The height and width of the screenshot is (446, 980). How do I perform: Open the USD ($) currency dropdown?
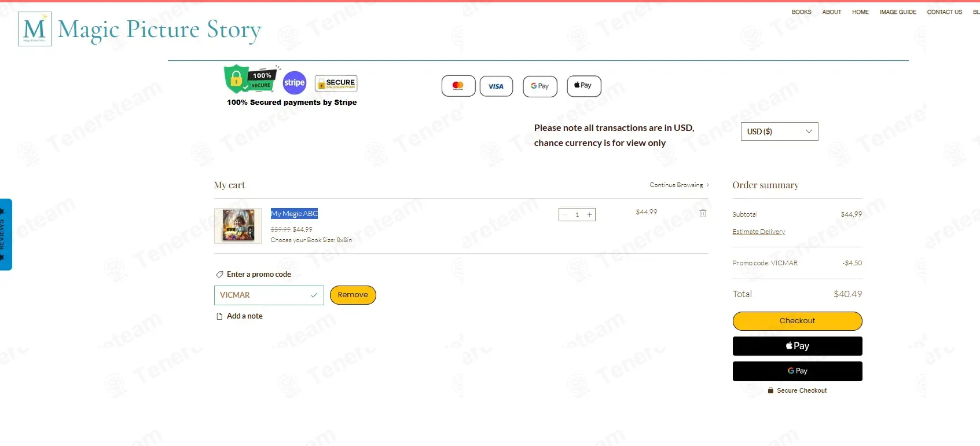[x=779, y=131]
